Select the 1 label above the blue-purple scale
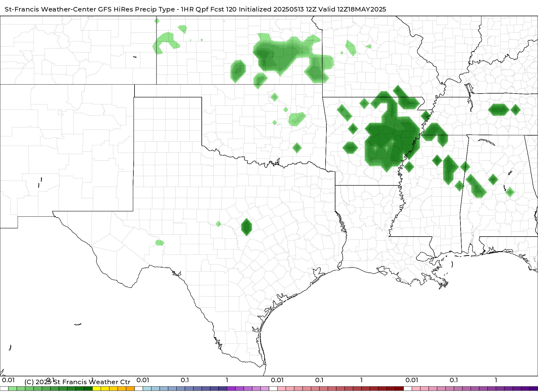The width and height of the screenshot is (538, 392). click(227, 380)
